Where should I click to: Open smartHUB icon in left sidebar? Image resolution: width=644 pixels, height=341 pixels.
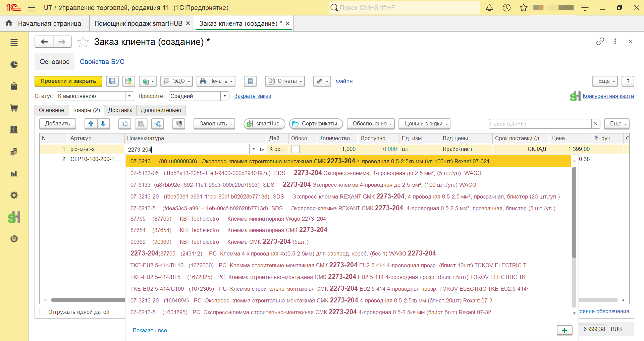tap(14, 217)
